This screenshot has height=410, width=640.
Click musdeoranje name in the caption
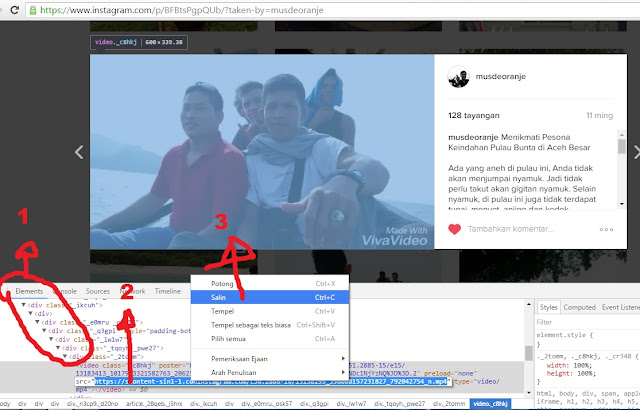473,137
